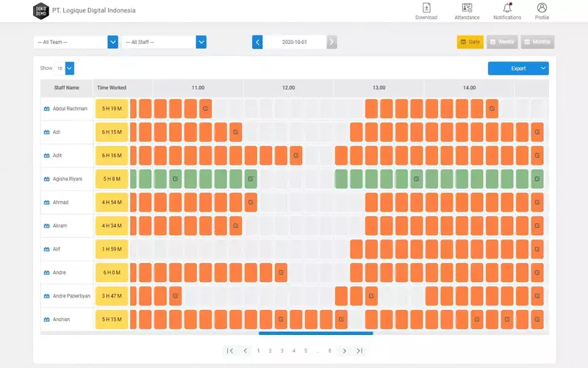Click binoculars icon beside Adi
Viewport: 588px width, 368px height.
46,132
